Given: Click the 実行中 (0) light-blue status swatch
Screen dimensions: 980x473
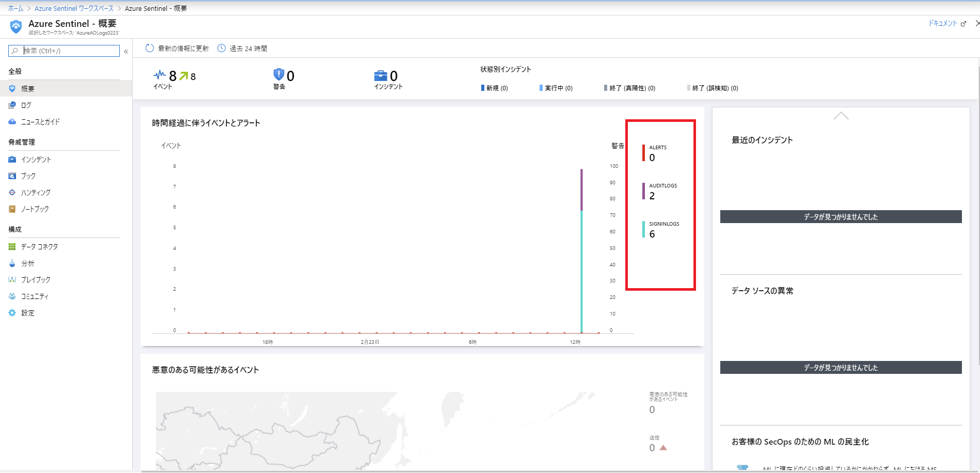Looking at the screenshot, I should (x=541, y=88).
